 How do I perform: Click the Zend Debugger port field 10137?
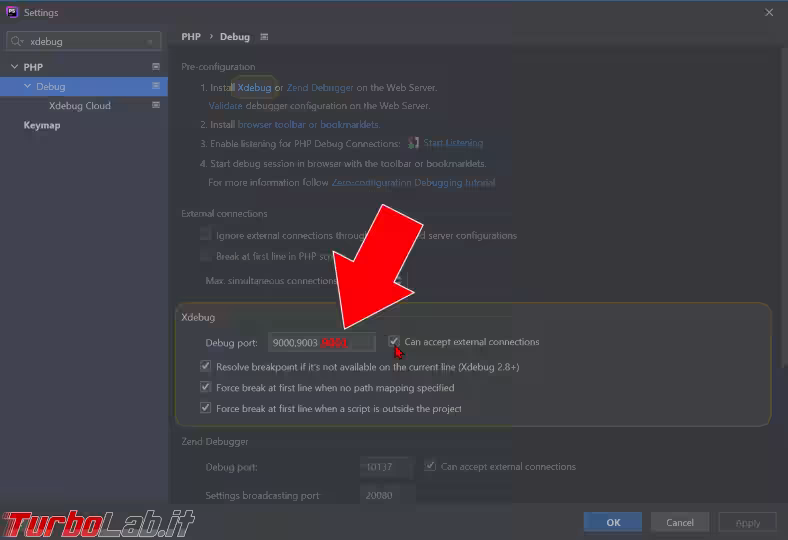point(387,467)
